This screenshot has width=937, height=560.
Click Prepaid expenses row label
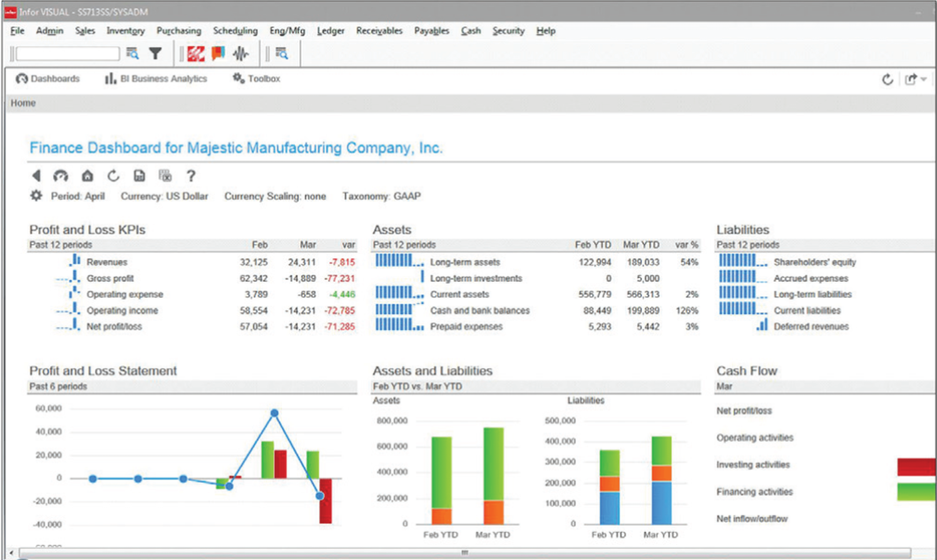pyautogui.click(x=466, y=326)
